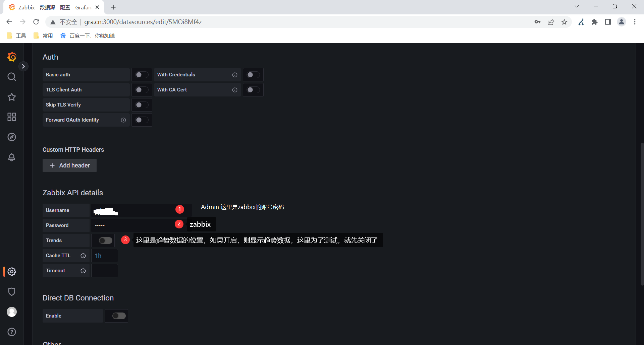Focus the Timeout input field
The width and height of the screenshot is (644, 345).
[105, 271]
